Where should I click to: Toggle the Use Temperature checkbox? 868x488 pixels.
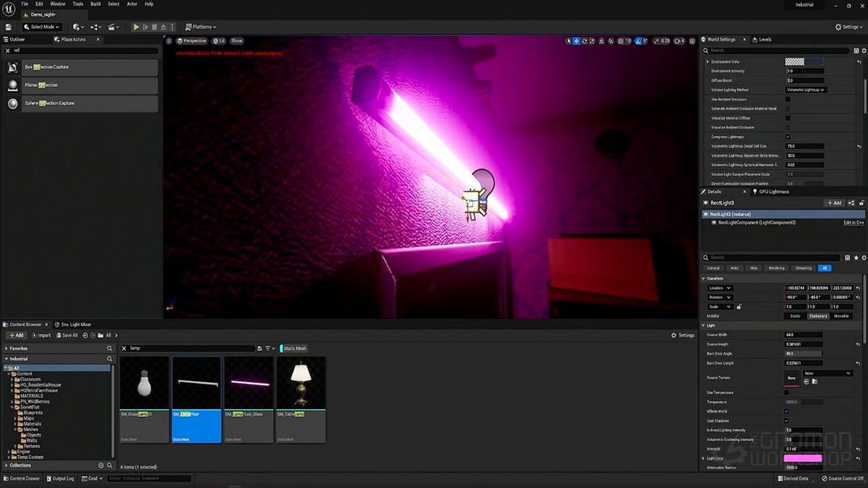point(787,393)
